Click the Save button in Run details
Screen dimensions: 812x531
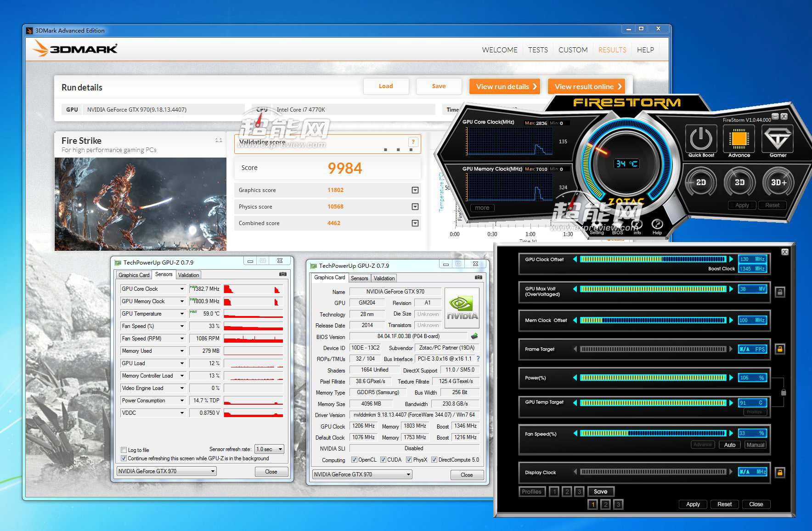click(x=439, y=86)
